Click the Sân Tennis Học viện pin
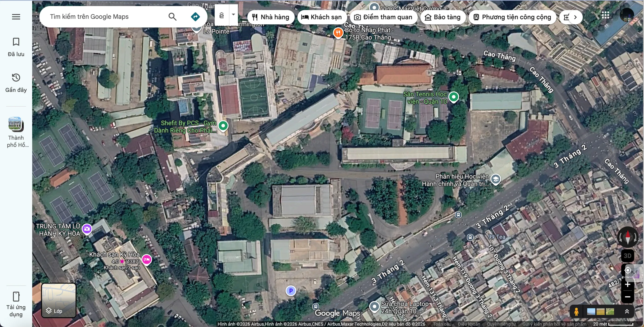Screen dimensions: 644x327 coord(454,97)
